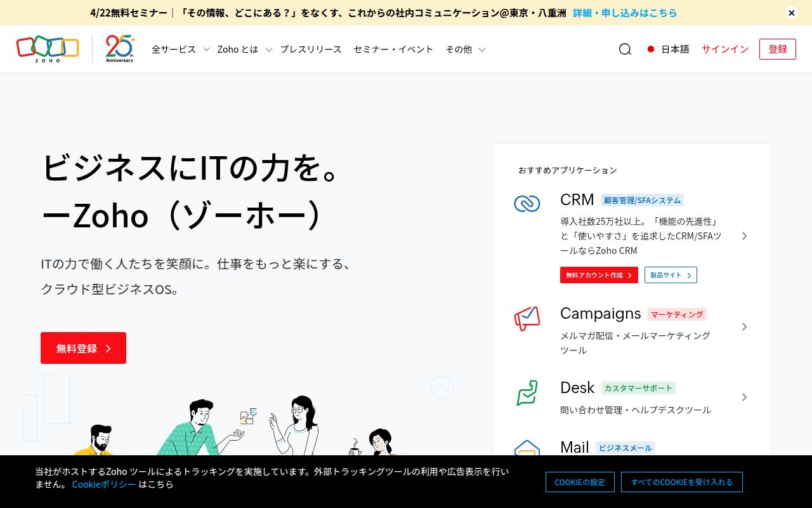Screen dimensions: 812x508
Task: Click 無料アカウント作成 under CRM
Action: tap(599, 275)
